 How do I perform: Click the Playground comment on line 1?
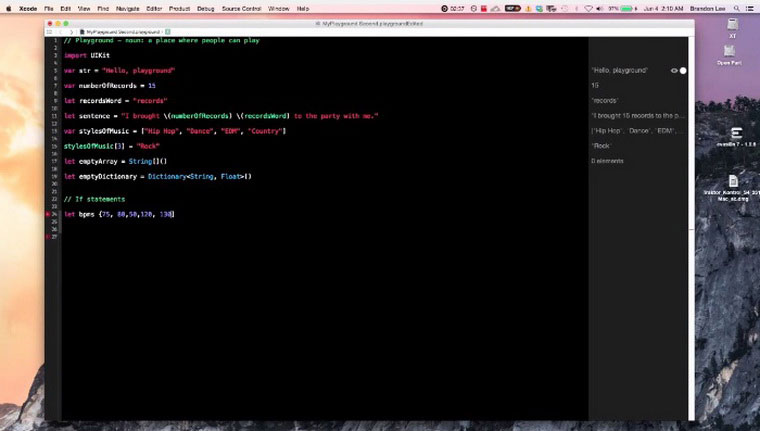[162, 41]
